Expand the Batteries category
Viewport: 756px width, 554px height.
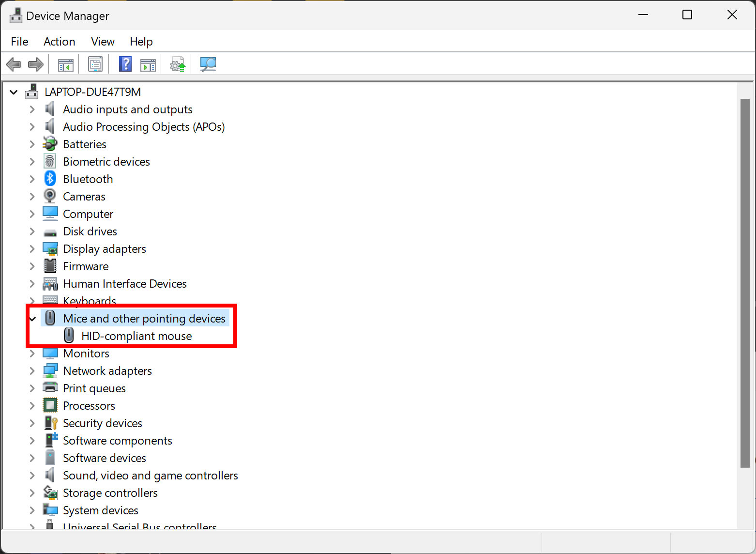32,144
